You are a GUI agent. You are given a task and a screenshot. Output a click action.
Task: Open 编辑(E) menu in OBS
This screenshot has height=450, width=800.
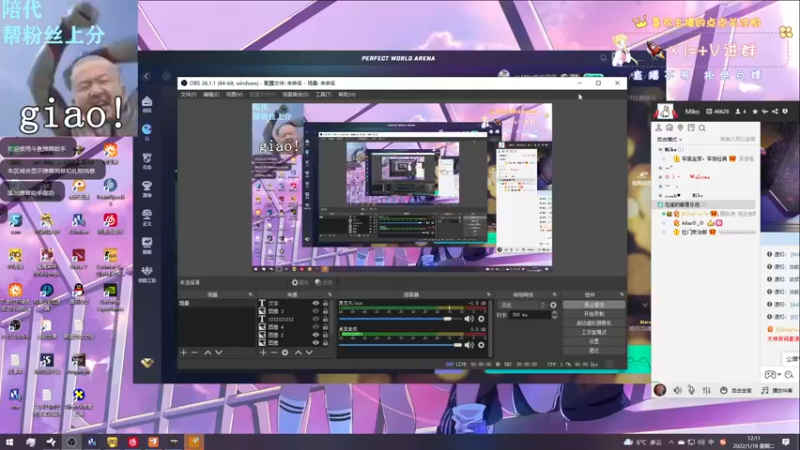point(211,94)
